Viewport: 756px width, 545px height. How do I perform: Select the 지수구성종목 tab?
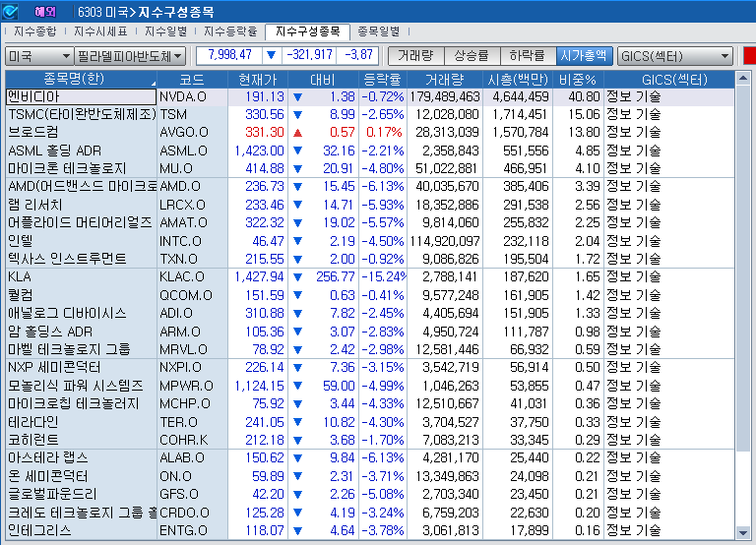pyautogui.click(x=307, y=31)
